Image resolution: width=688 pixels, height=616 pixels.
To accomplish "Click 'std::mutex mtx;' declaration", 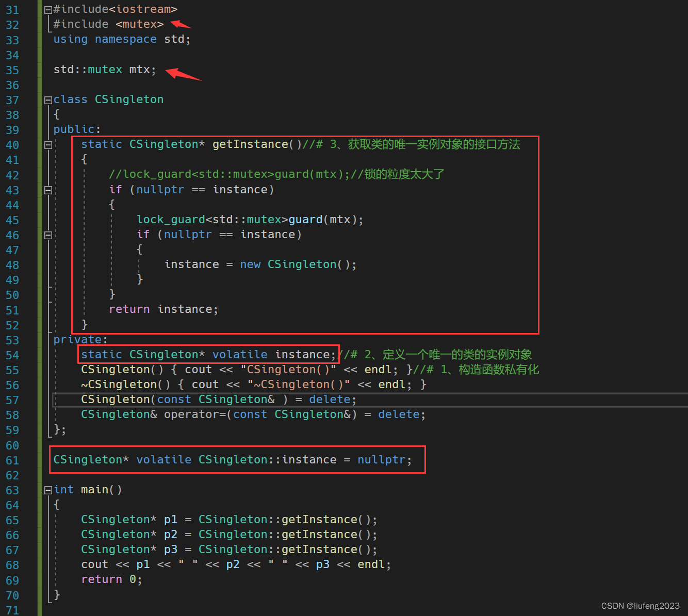I will (105, 70).
